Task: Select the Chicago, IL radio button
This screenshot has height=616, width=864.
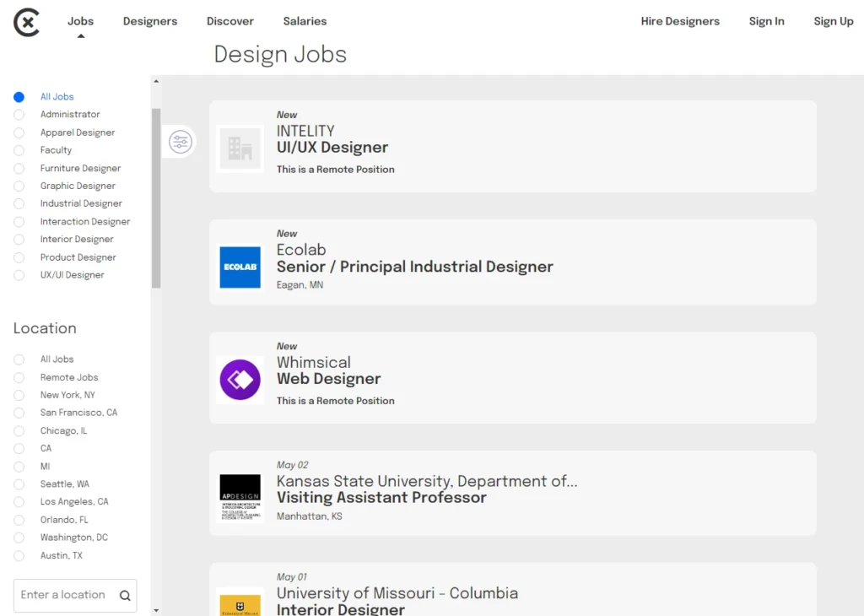Action: tap(19, 431)
